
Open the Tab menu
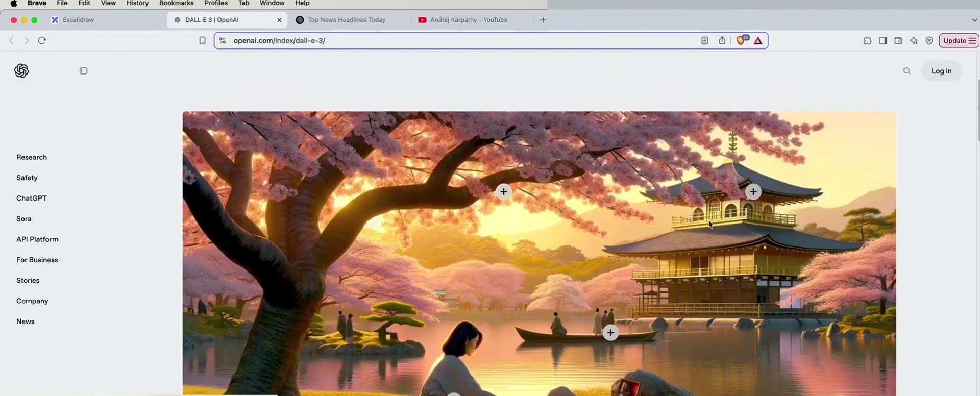coord(244,3)
